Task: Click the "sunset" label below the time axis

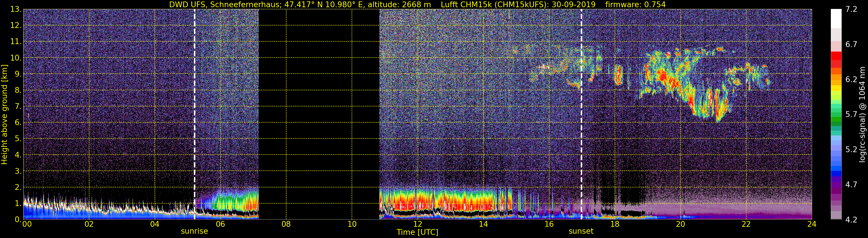Action: point(581,231)
